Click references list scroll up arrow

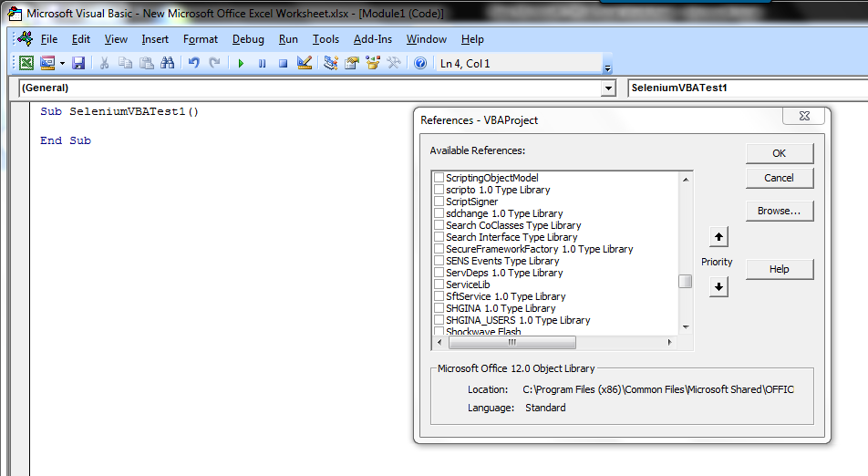pyautogui.click(x=686, y=180)
